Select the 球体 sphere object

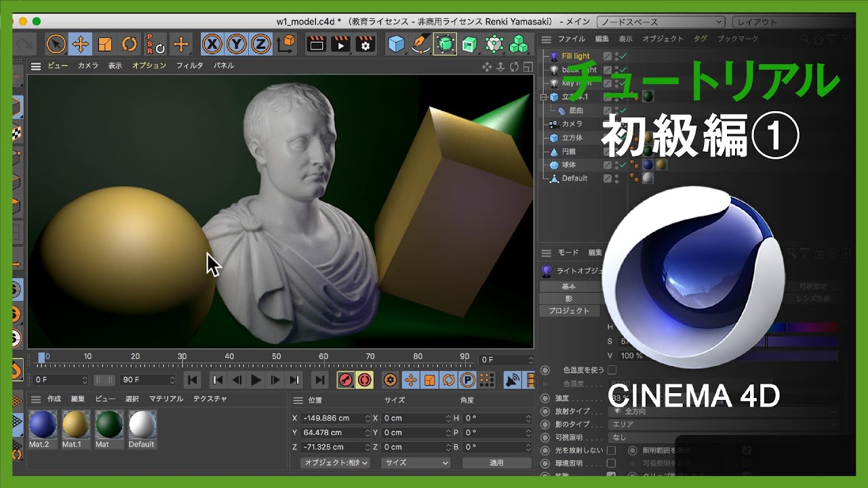tap(569, 165)
